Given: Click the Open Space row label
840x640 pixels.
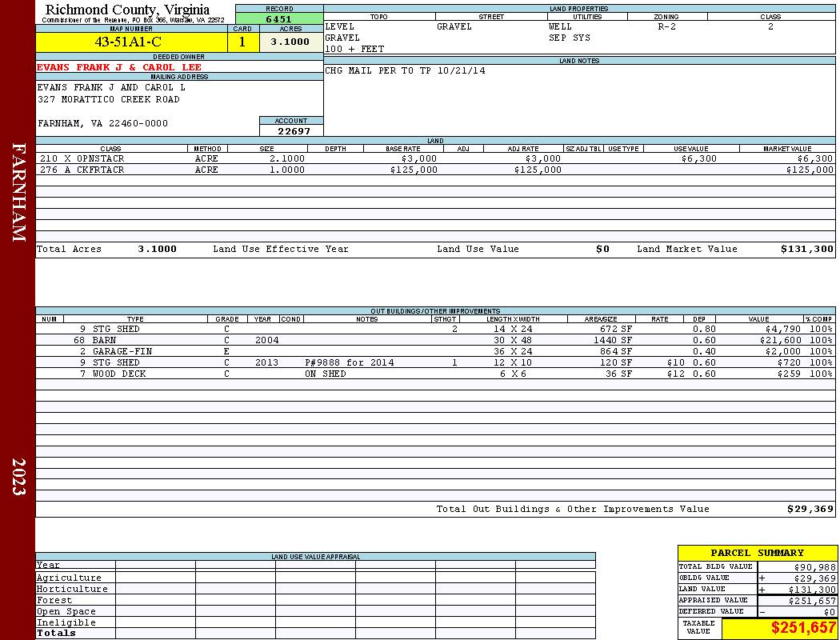Looking at the screenshot, I should pyautogui.click(x=66, y=612).
